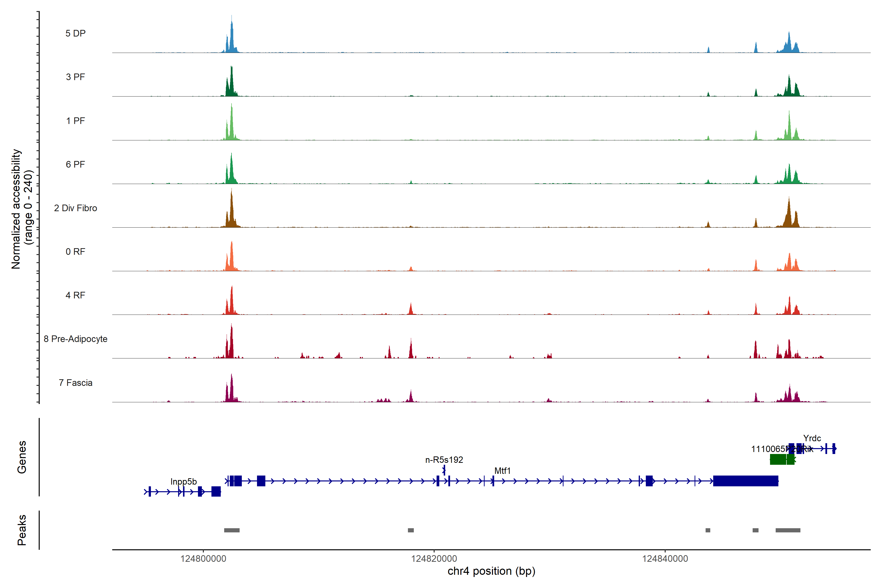
Task: Click the widest rightmost gray peak bar
Action: click(x=787, y=530)
